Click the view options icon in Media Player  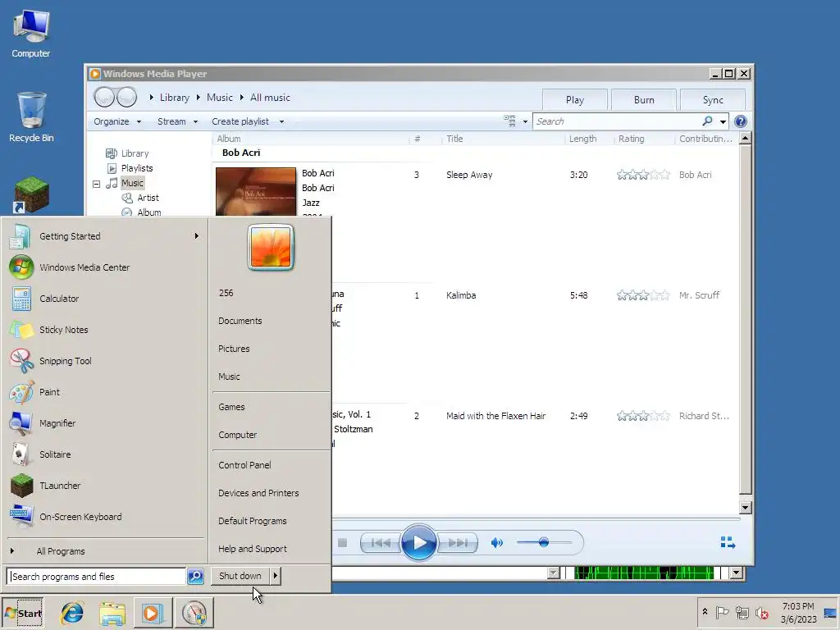point(509,121)
